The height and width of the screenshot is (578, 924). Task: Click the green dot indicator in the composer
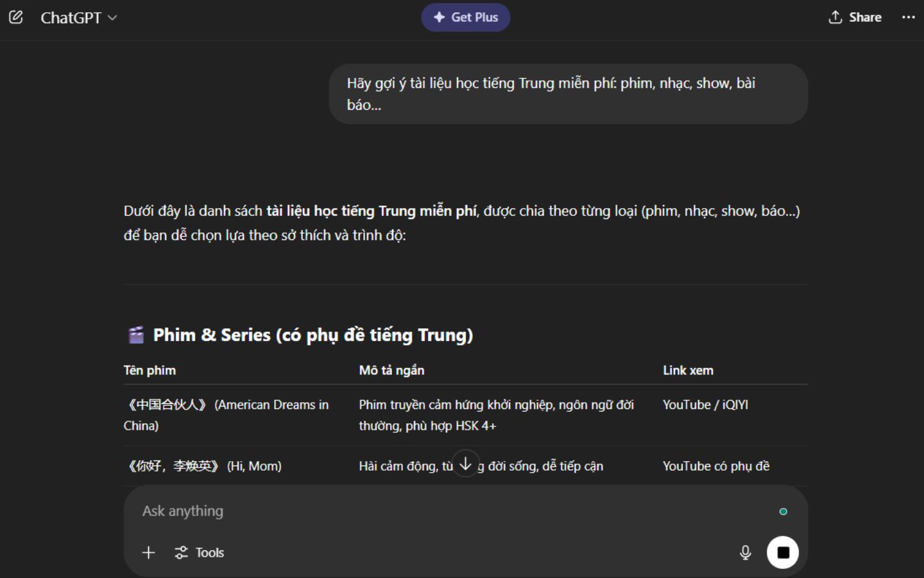pyautogui.click(x=783, y=512)
